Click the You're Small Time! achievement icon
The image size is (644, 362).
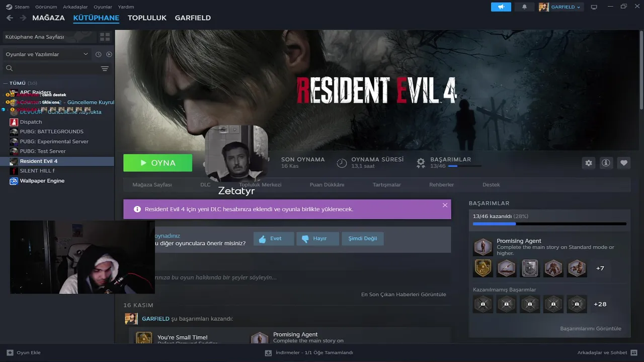click(x=144, y=337)
